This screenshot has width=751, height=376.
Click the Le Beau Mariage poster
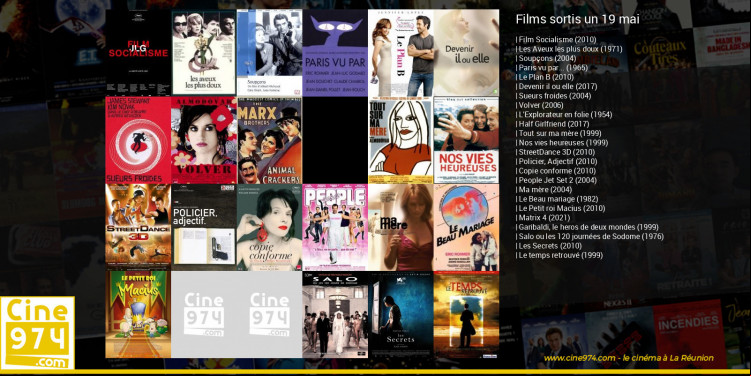pos(467,228)
